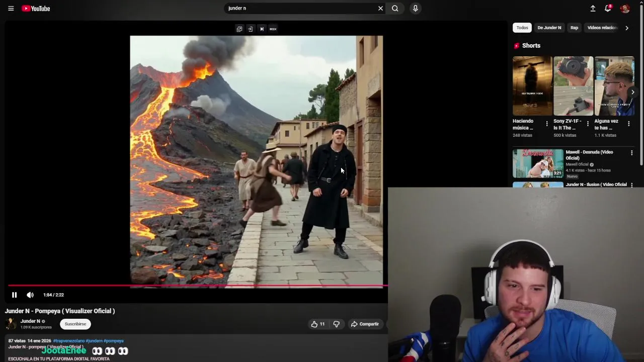Clear the search box text

(x=380, y=8)
